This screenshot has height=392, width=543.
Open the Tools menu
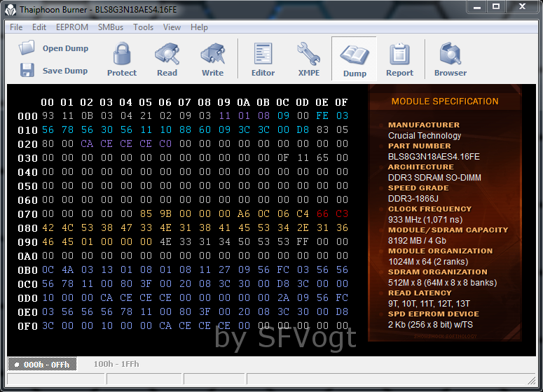(144, 27)
